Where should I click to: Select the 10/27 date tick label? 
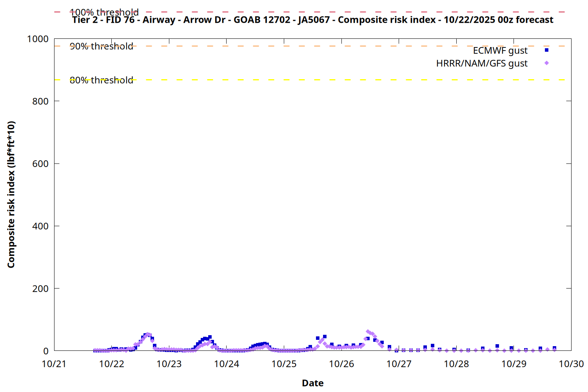click(x=399, y=364)
